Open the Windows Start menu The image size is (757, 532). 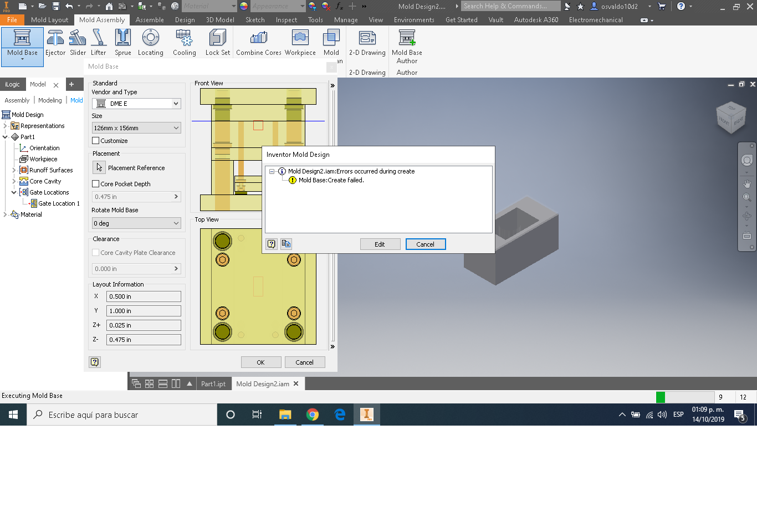13,415
